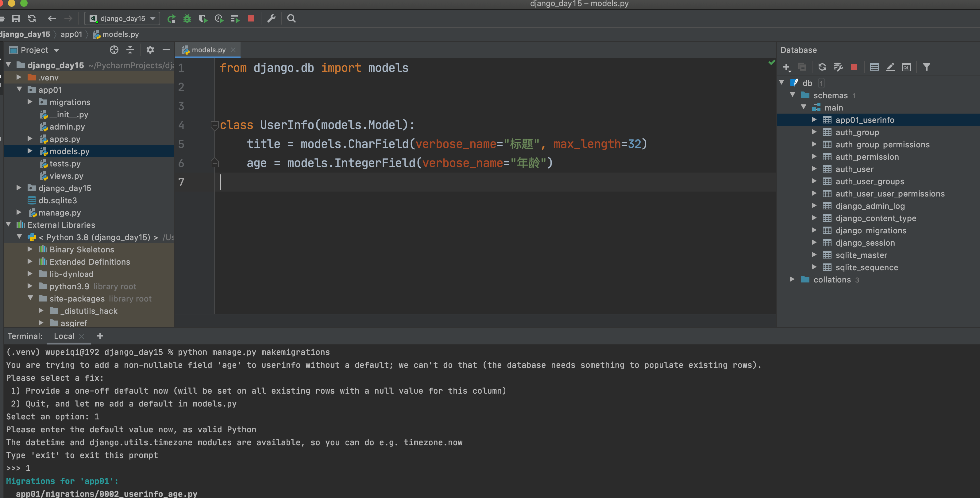980x498 pixels.
Task: Expand the collations node
Action: [792, 279]
